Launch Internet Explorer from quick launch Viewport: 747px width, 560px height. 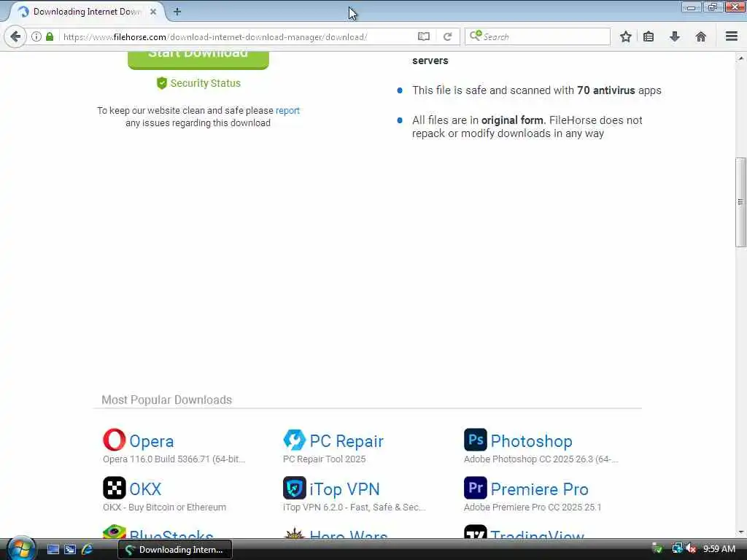click(88, 550)
